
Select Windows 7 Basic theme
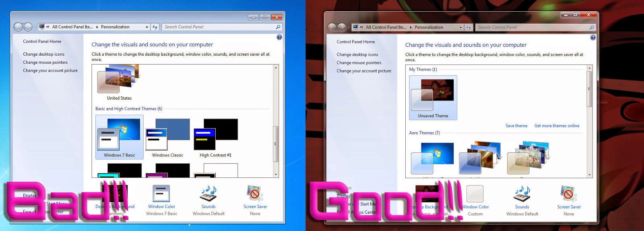pyautogui.click(x=120, y=137)
